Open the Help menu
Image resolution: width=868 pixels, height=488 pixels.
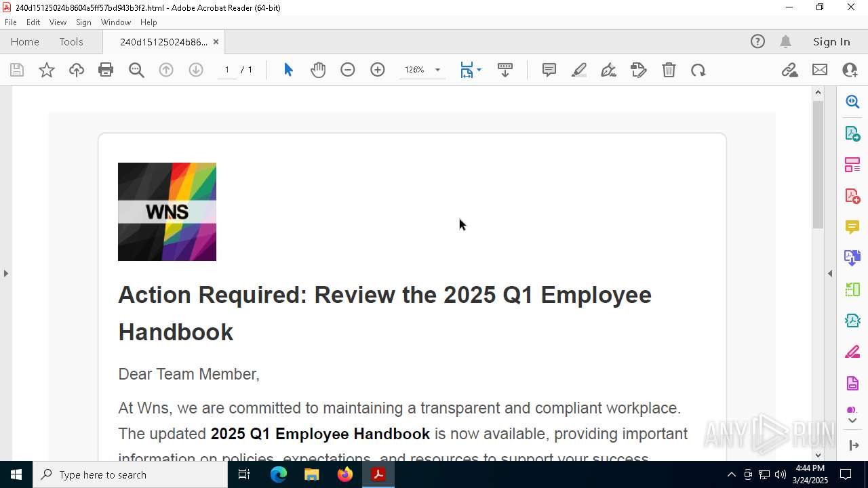[149, 22]
